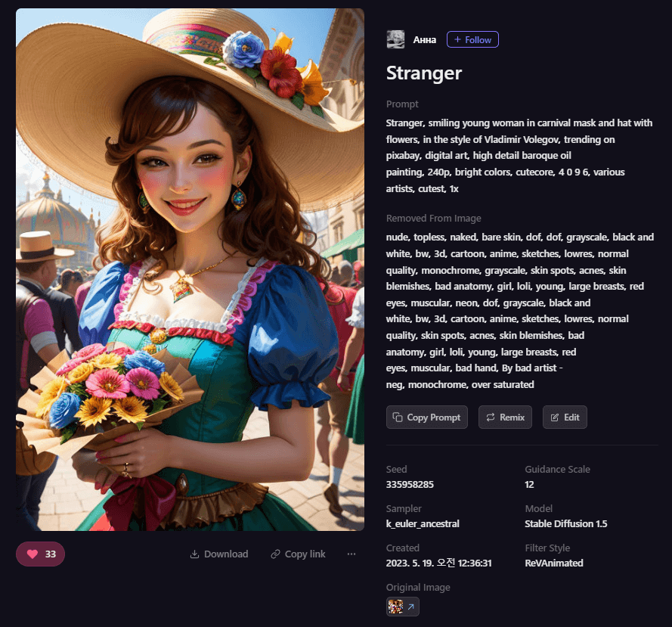Screen dimensions: 672x627
Task: Click the prompt text paragraph
Action: [x=519, y=156]
